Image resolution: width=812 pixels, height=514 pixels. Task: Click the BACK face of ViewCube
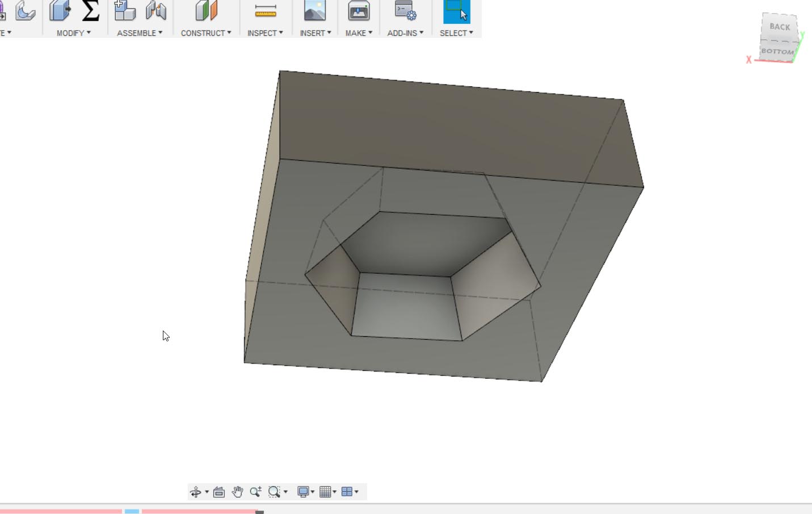click(780, 26)
